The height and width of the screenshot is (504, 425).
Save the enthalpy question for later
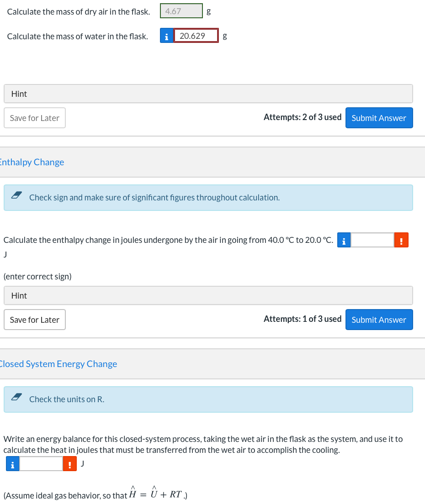pyautogui.click(x=35, y=320)
